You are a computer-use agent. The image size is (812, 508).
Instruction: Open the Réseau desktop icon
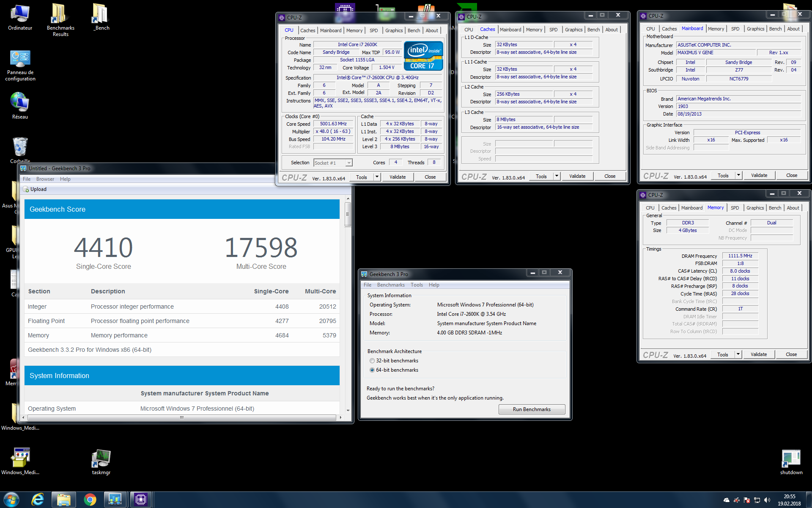(x=20, y=106)
